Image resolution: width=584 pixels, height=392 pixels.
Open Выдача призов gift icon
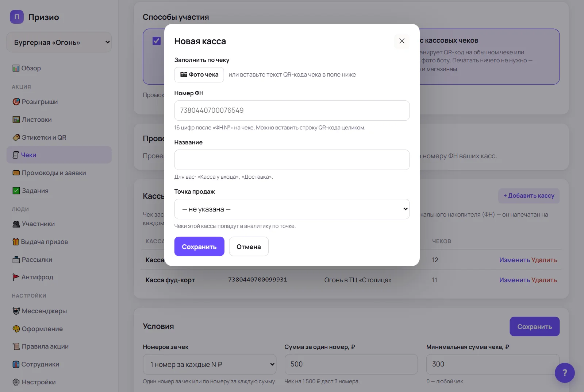16,242
